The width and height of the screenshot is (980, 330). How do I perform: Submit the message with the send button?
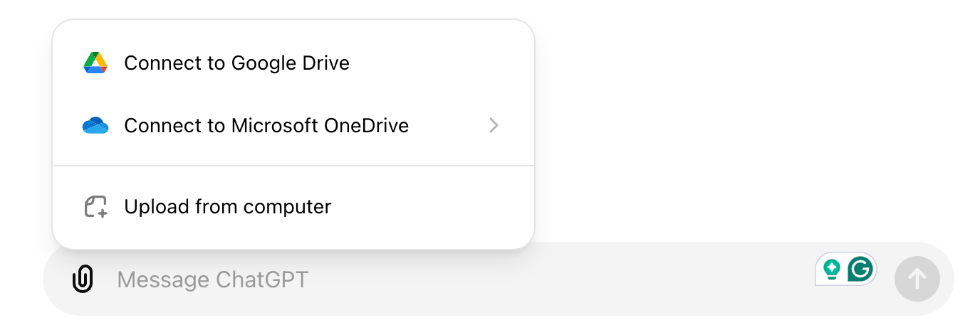(x=917, y=279)
